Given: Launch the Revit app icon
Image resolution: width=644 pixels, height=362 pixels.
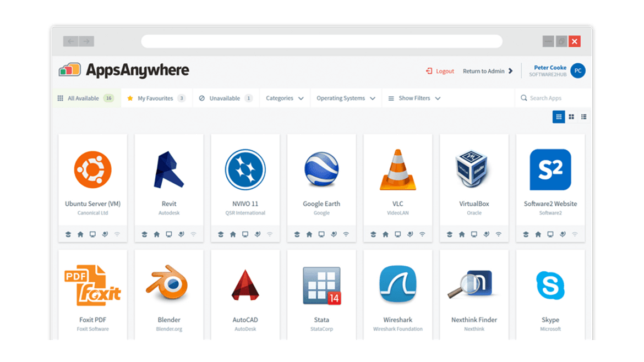Looking at the screenshot, I should click(x=169, y=169).
